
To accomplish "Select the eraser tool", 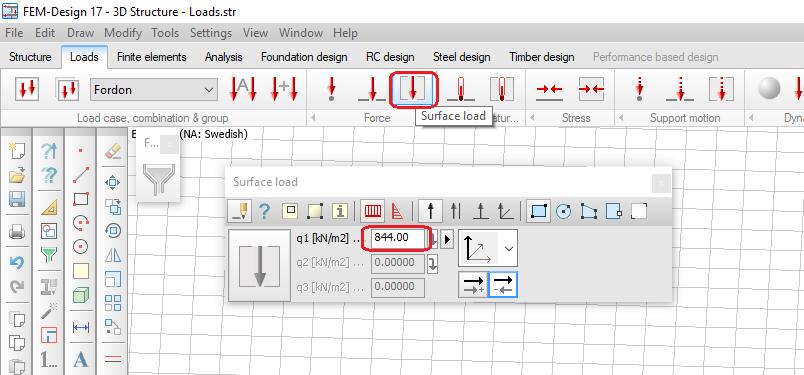I will [112, 151].
